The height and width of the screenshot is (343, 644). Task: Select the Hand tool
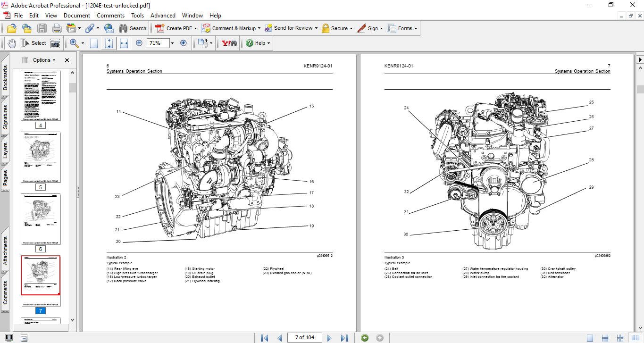coord(11,43)
